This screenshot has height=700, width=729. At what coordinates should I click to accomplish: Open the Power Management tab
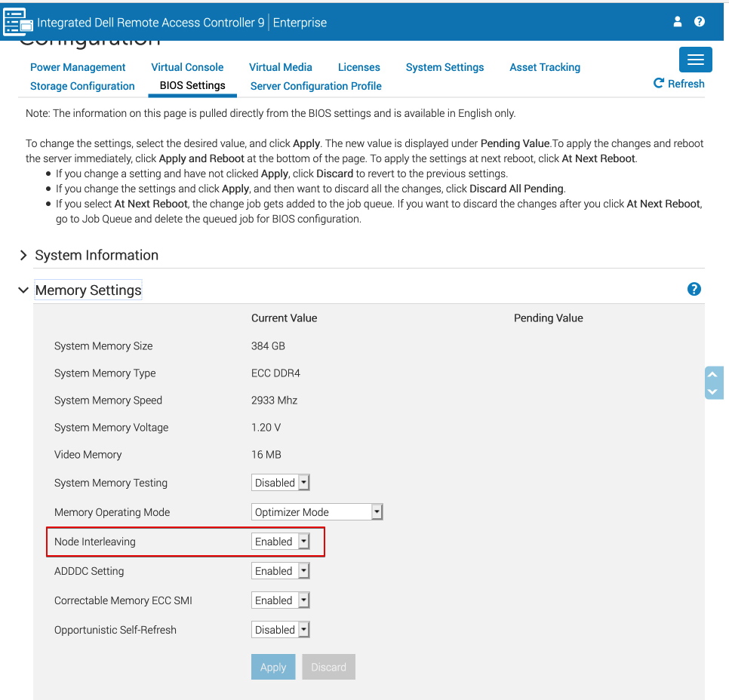click(x=78, y=67)
